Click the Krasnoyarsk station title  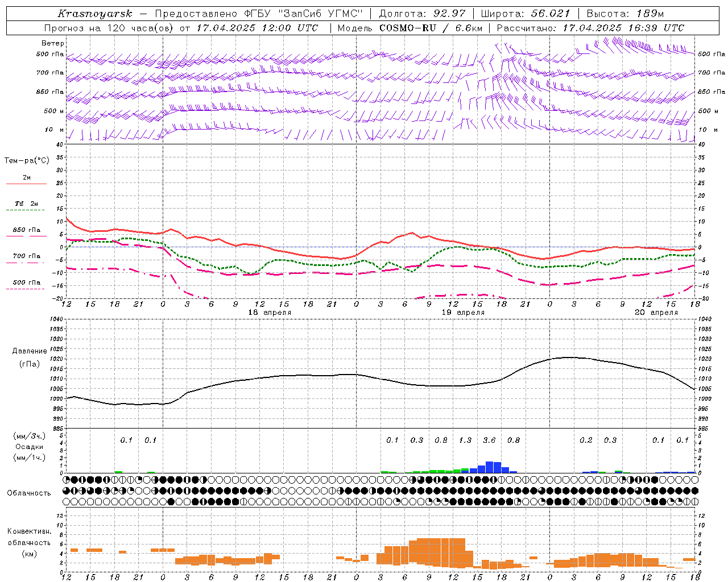95,14
